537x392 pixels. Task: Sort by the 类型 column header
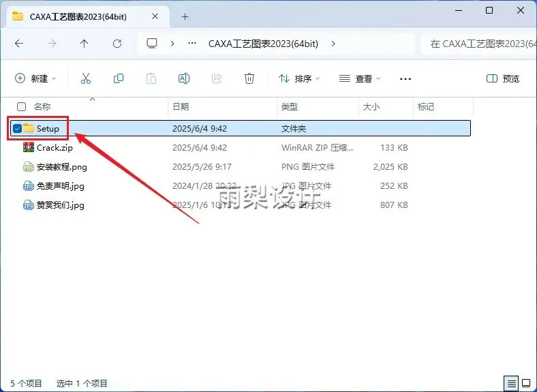pyautogui.click(x=290, y=106)
